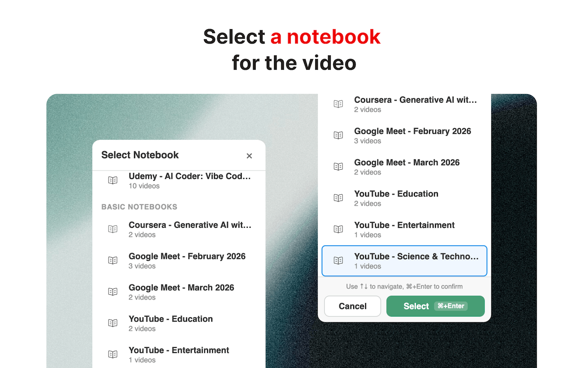Click book icon of Google Meet February in left dialog
This screenshot has width=588, height=368.
coord(113,260)
